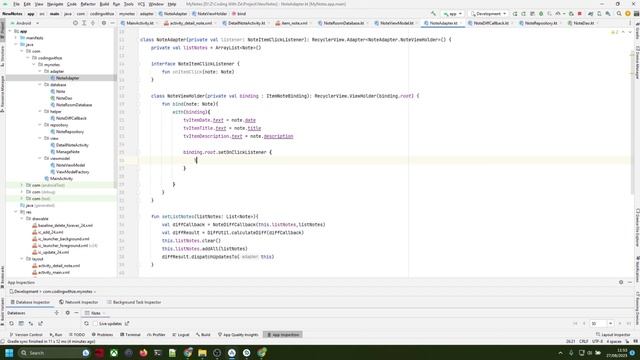Open the Refactor menu
640x360 pixels.
pyautogui.click(x=88, y=4)
